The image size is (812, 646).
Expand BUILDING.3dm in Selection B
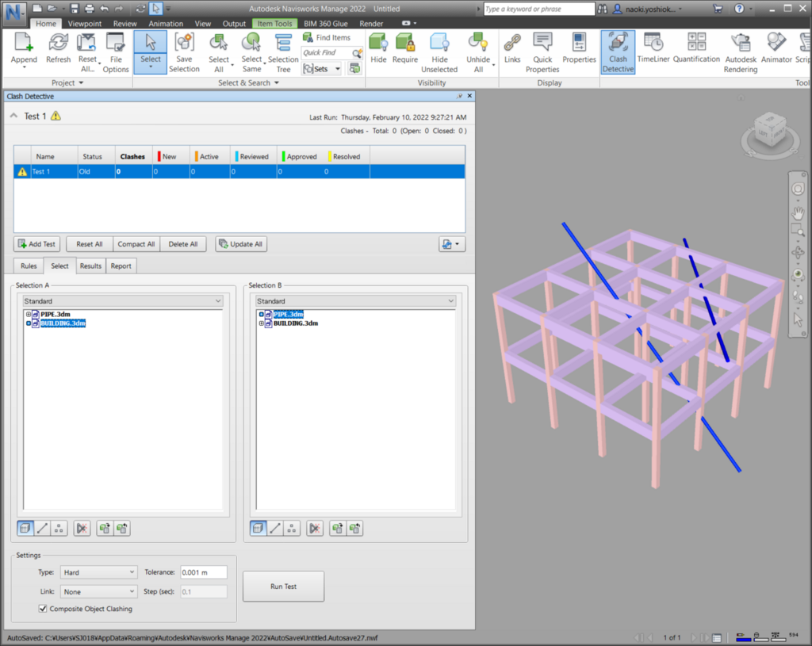coord(262,323)
